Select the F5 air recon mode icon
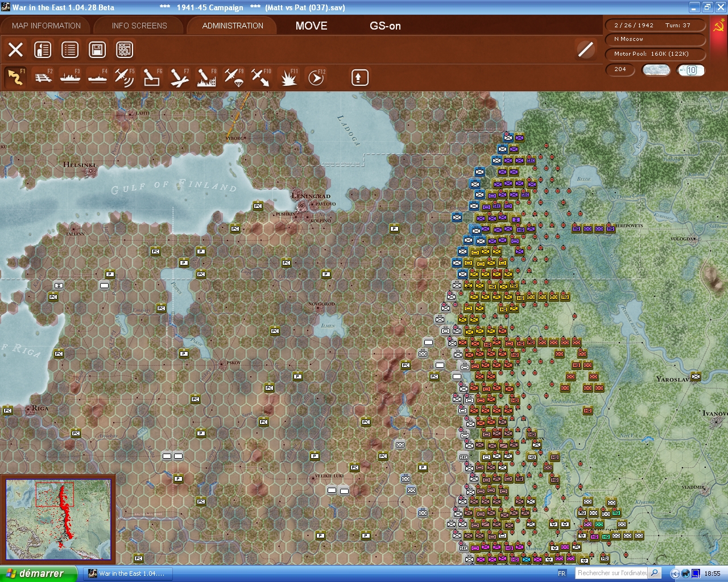This screenshot has height=582, width=728. 125,77
